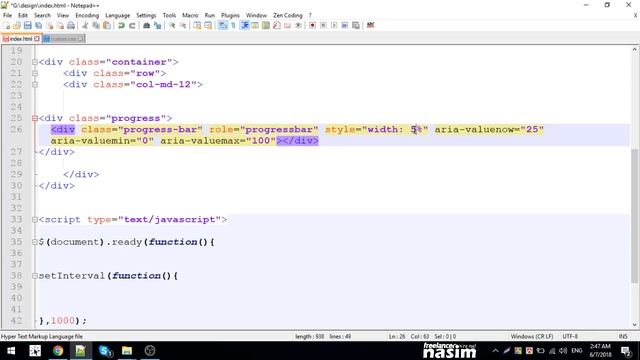Collapse the setInterval fold on line 38

click(x=35, y=276)
